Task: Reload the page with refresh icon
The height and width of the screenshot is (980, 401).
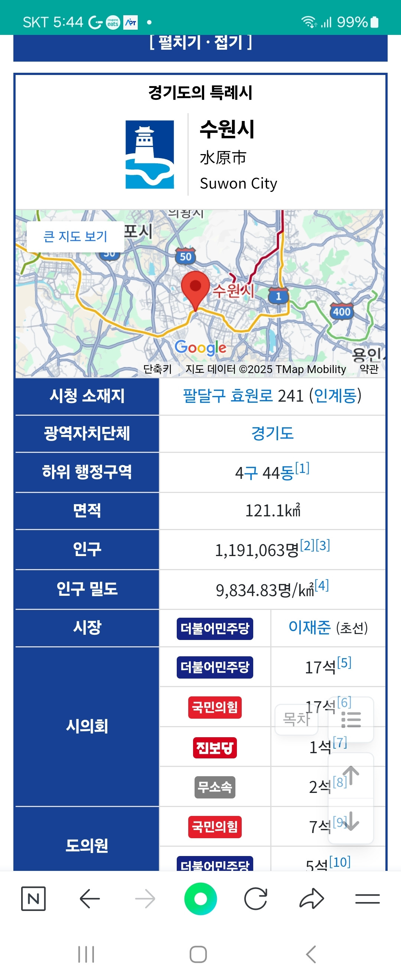Action: [256, 899]
